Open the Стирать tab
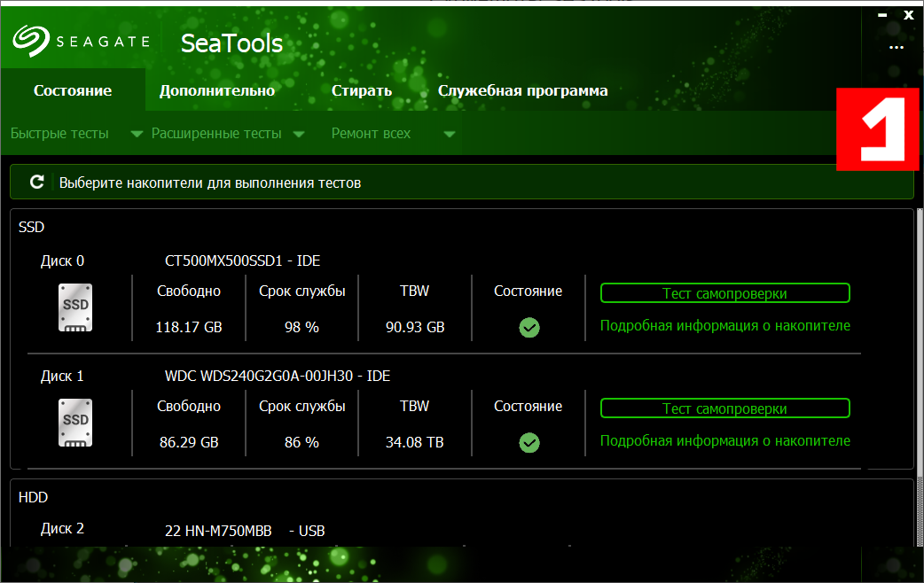 [x=361, y=90]
